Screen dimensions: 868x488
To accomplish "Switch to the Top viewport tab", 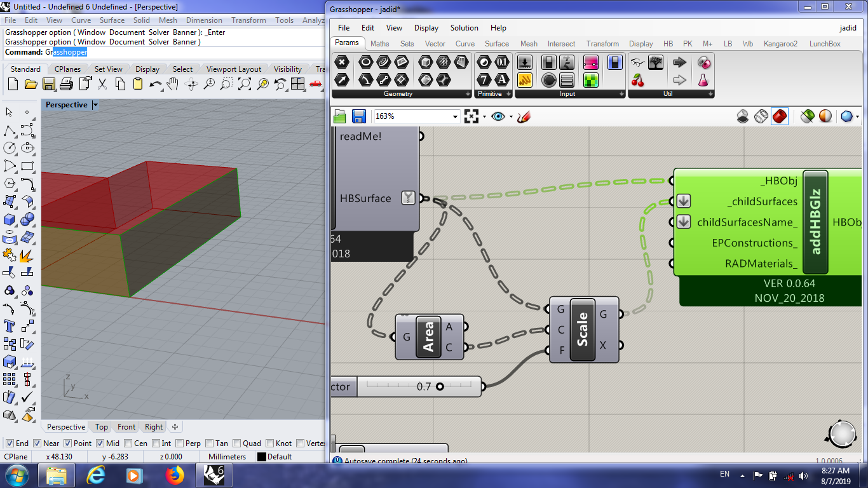I will pyautogui.click(x=102, y=427).
